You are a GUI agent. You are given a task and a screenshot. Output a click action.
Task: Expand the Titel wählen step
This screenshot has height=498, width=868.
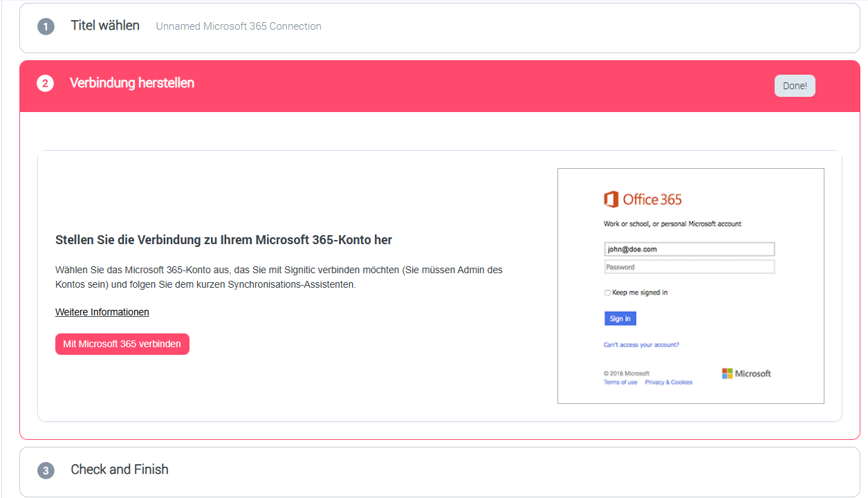(105, 26)
